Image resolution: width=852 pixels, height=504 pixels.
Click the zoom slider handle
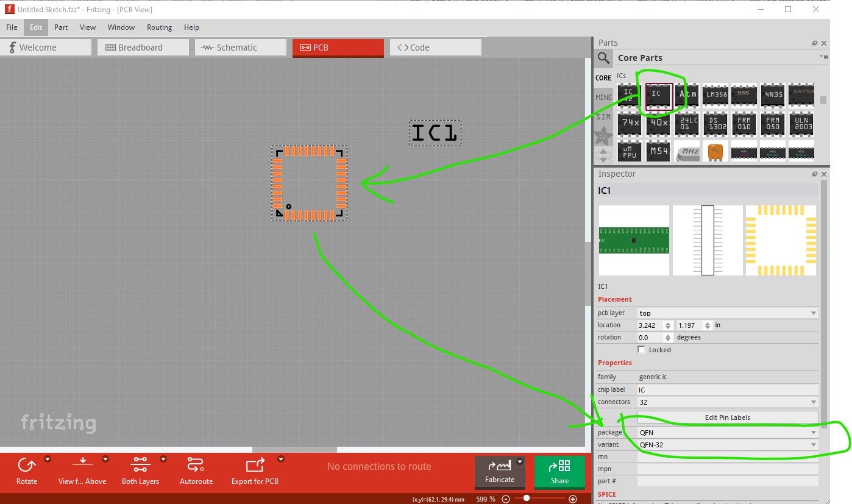pyautogui.click(x=527, y=499)
